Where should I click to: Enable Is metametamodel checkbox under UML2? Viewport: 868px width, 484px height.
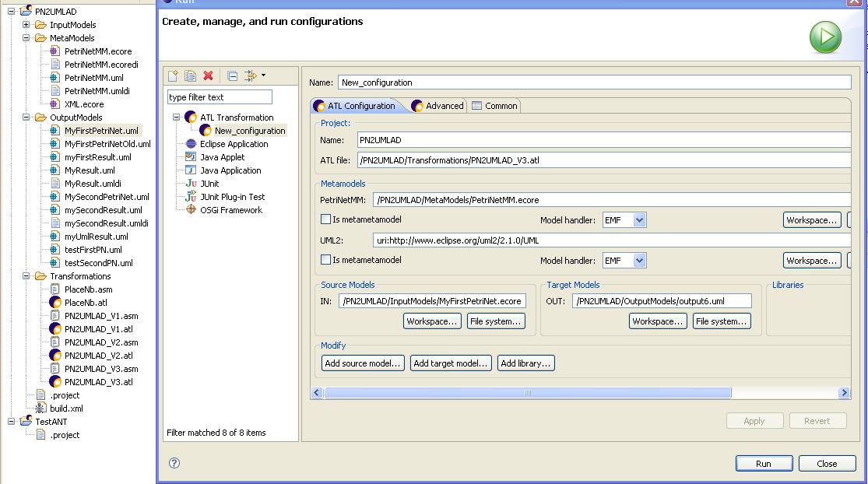coord(326,260)
